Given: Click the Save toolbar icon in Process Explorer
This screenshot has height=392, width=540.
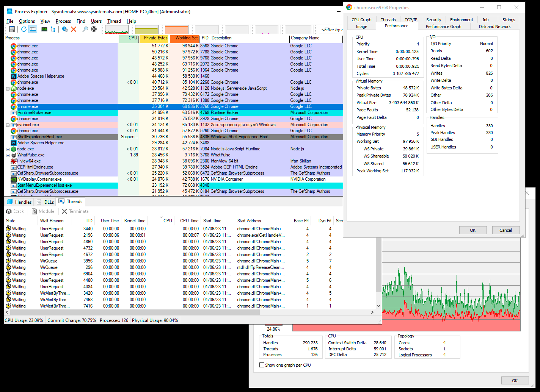Looking at the screenshot, I should coord(12,29).
